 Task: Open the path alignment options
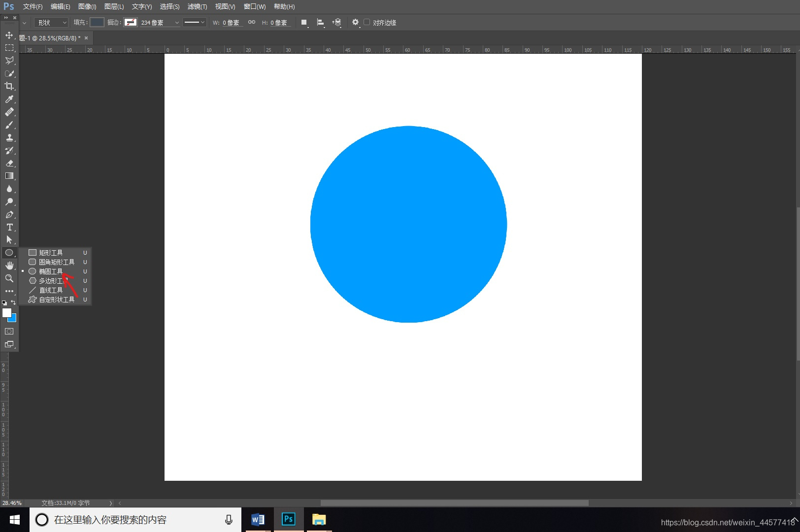pos(321,23)
